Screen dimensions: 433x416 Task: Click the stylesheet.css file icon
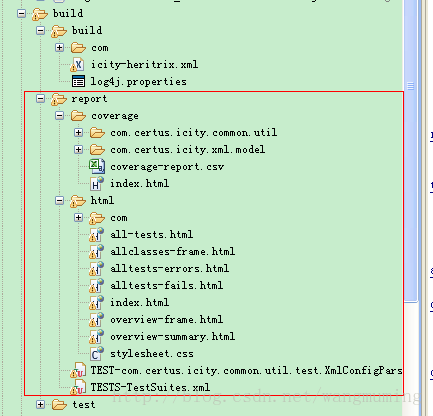[97, 354]
